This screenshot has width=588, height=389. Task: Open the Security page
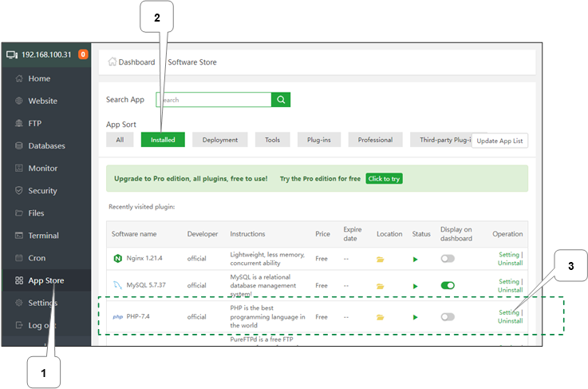coord(43,191)
